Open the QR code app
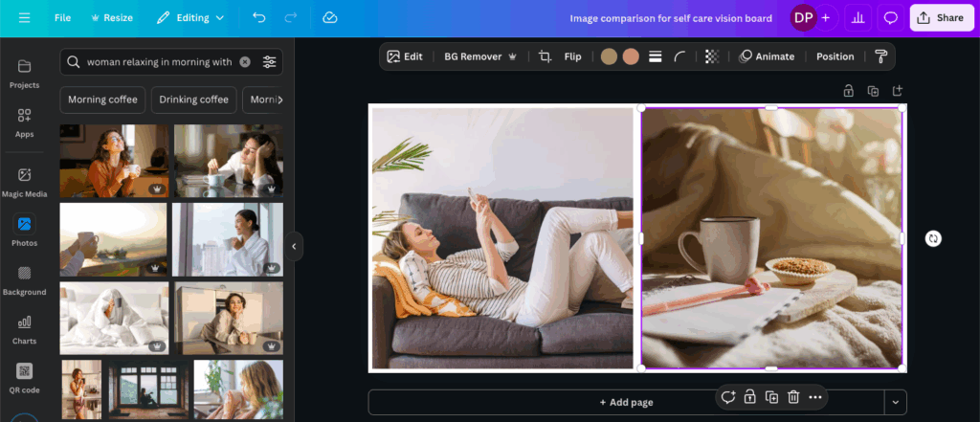The width and height of the screenshot is (980, 422). 24,379
